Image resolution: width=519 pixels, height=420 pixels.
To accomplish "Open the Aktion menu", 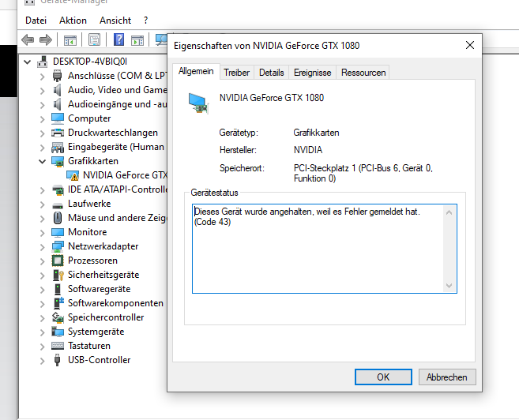I will 73,21.
